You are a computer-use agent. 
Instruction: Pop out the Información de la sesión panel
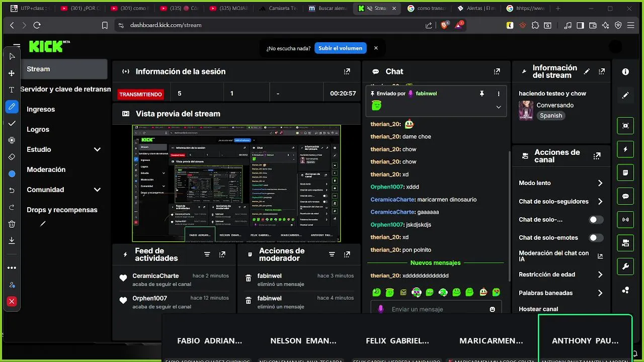(347, 71)
